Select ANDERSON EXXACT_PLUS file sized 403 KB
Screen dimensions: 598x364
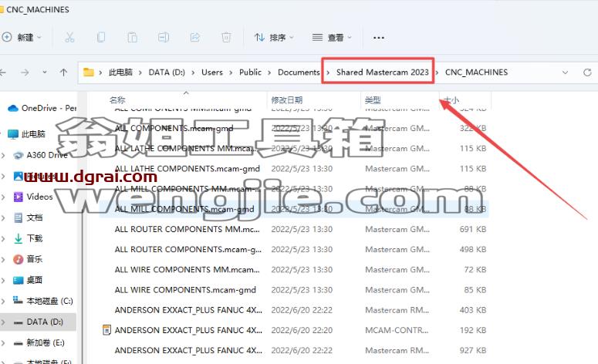[188, 310]
